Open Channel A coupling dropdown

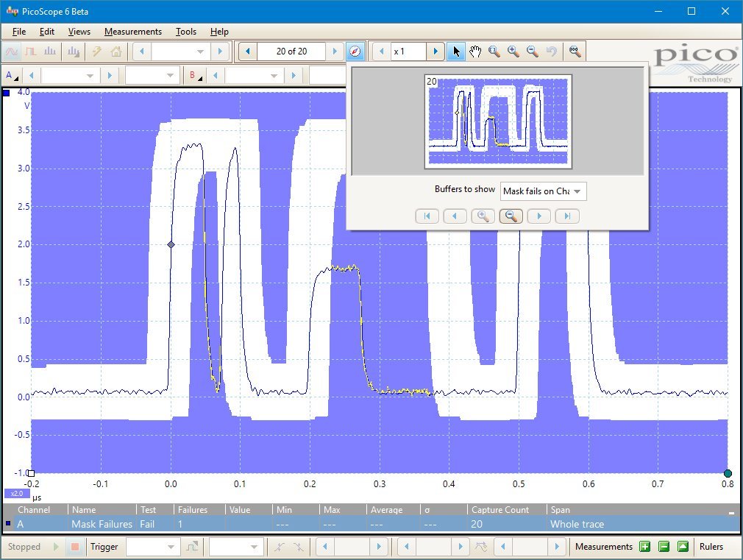click(x=152, y=75)
